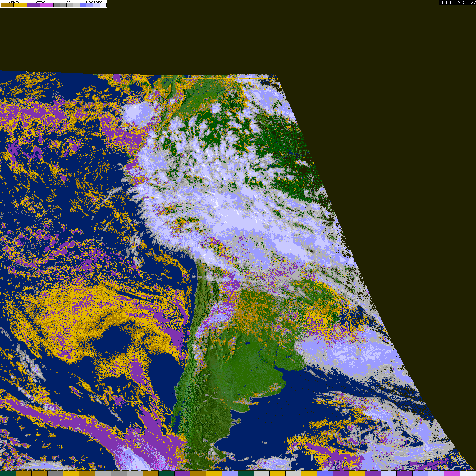Choose the second-lightest gray Cirros legend swatch
This screenshot has width=476, height=476.
70,6
